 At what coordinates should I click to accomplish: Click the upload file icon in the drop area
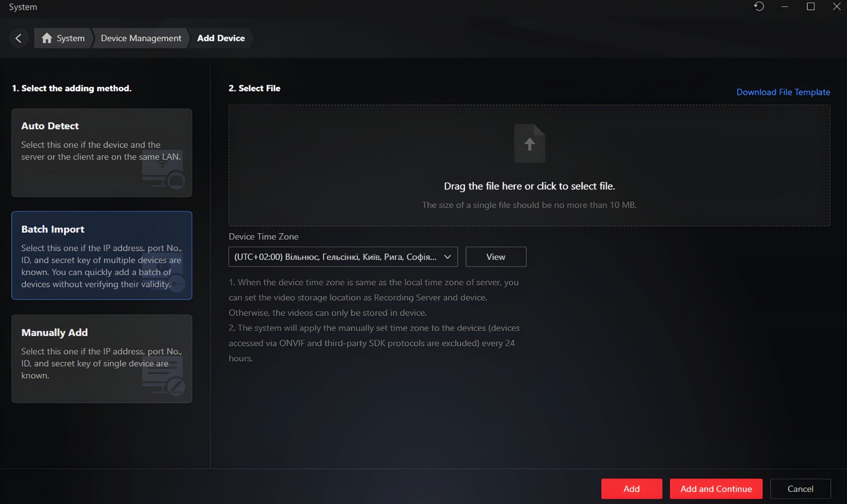(x=529, y=143)
